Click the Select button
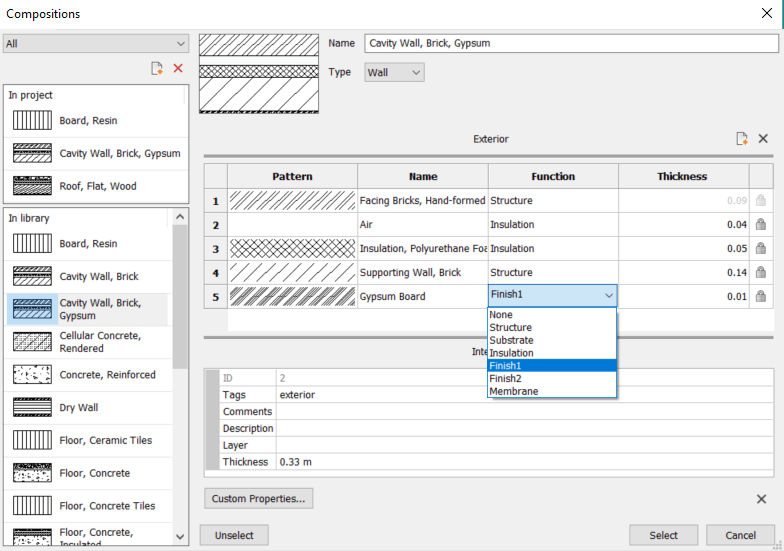The image size is (784, 551). (664, 535)
